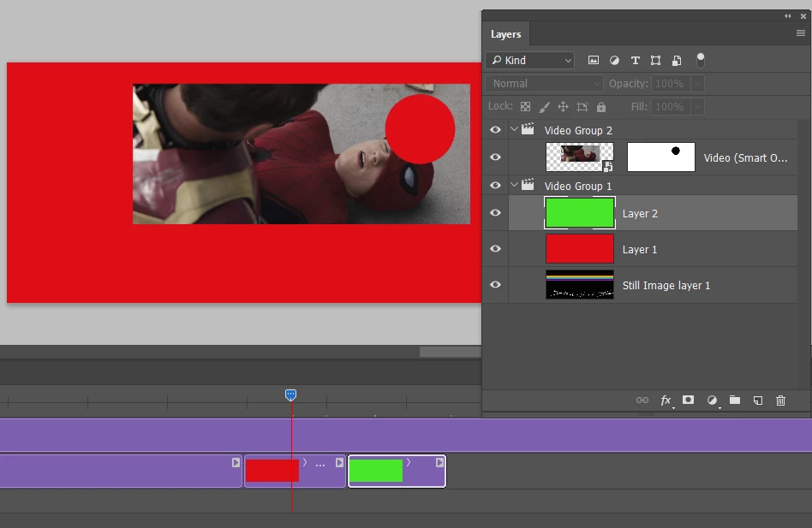Open the Kind filter dropdown

pos(530,61)
